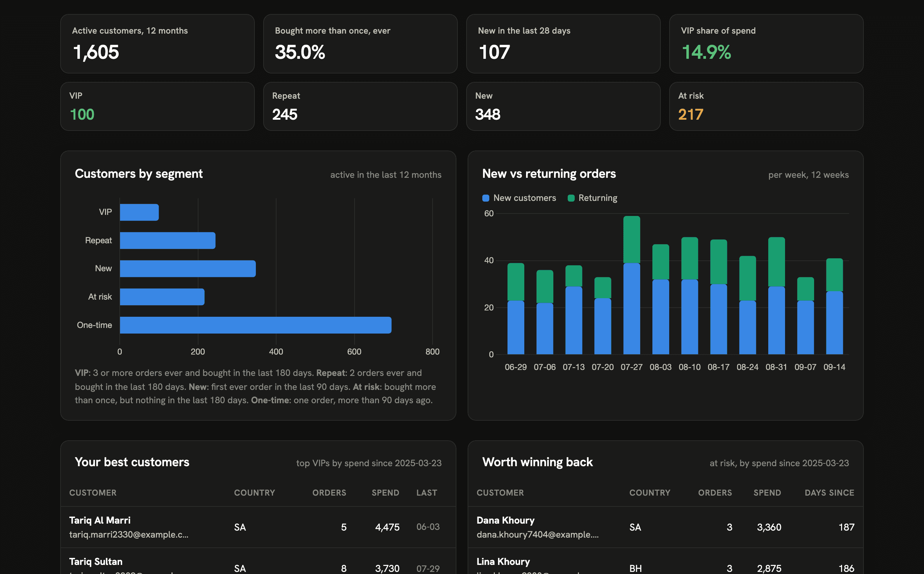Click the 3,360 spend value

tap(769, 527)
